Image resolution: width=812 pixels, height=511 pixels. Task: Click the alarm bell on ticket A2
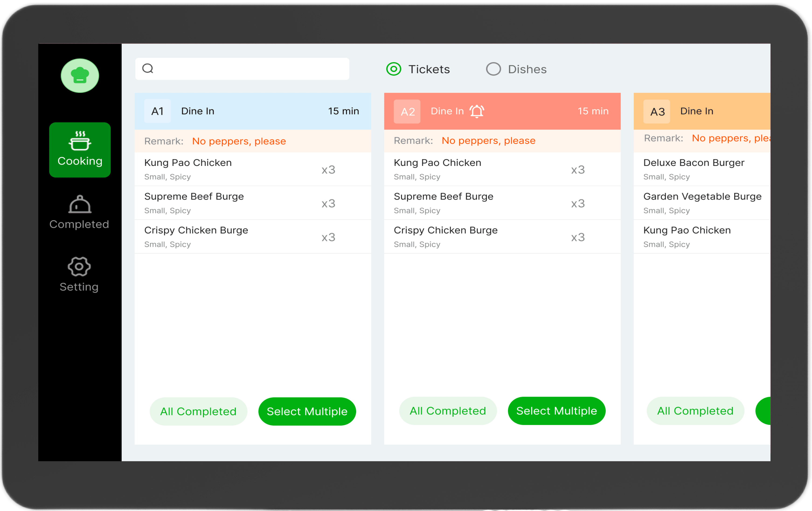tap(477, 111)
